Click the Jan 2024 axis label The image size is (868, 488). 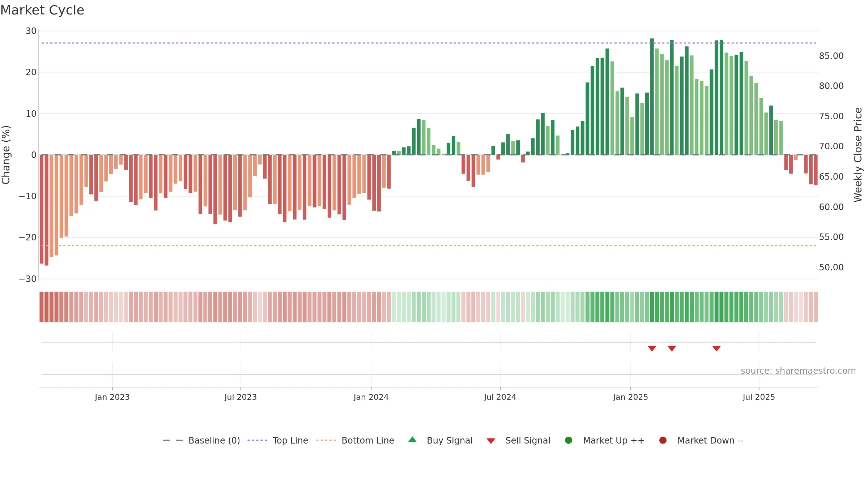coord(371,397)
